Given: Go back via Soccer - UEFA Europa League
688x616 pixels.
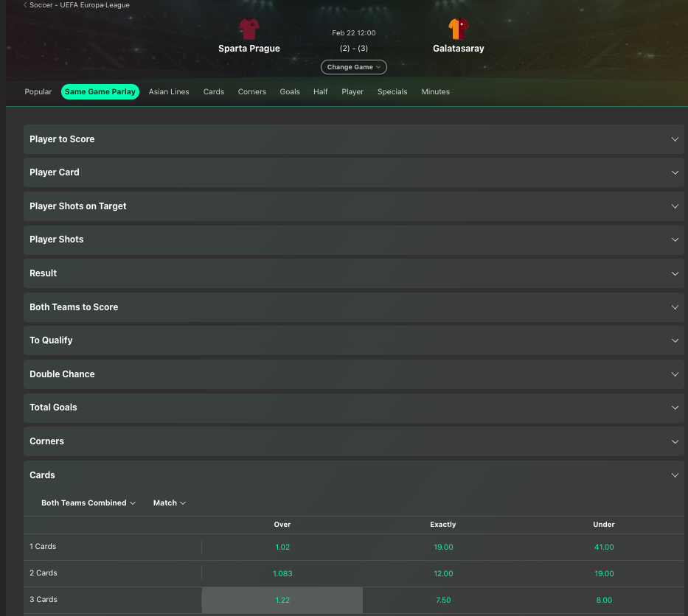Looking at the screenshot, I should [x=77, y=5].
